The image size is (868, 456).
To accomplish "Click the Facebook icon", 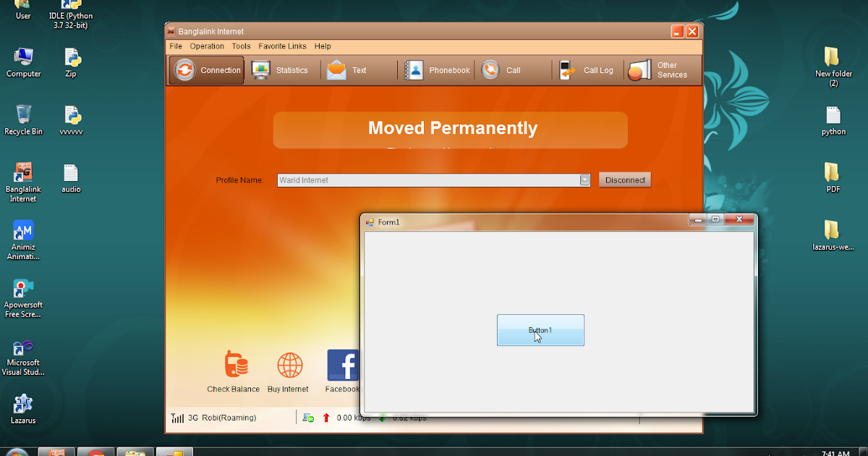I will click(343, 366).
